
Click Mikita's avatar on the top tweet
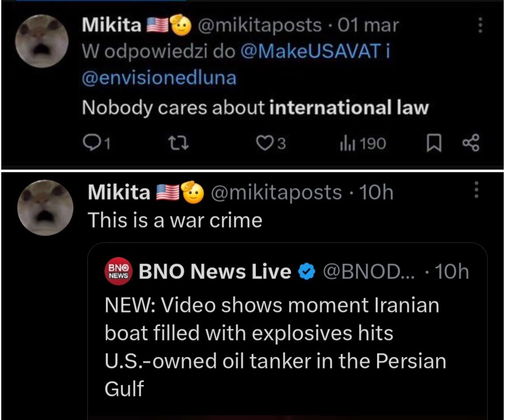(41, 41)
